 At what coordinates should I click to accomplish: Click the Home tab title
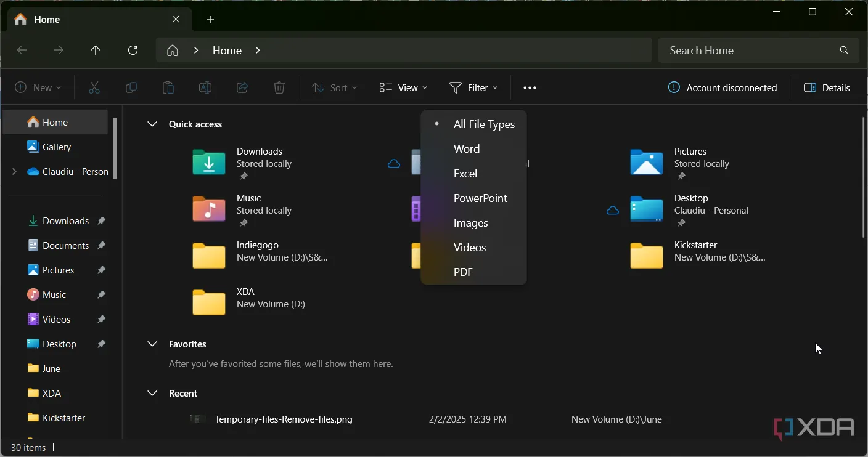click(x=47, y=20)
